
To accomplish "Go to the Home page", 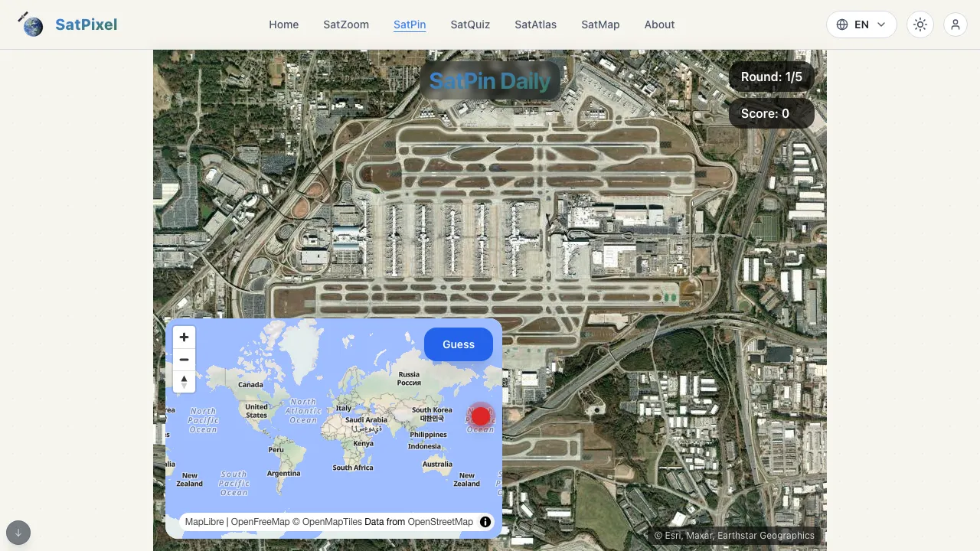I will point(283,24).
